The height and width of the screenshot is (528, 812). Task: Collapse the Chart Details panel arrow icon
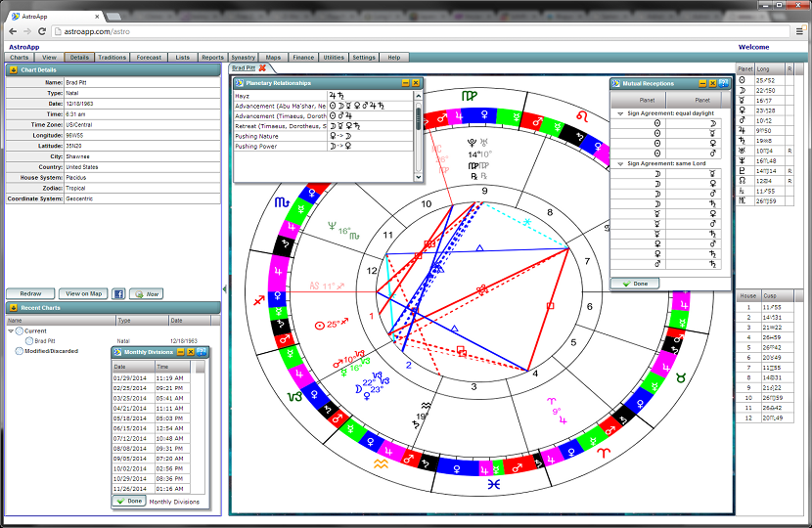13,69
